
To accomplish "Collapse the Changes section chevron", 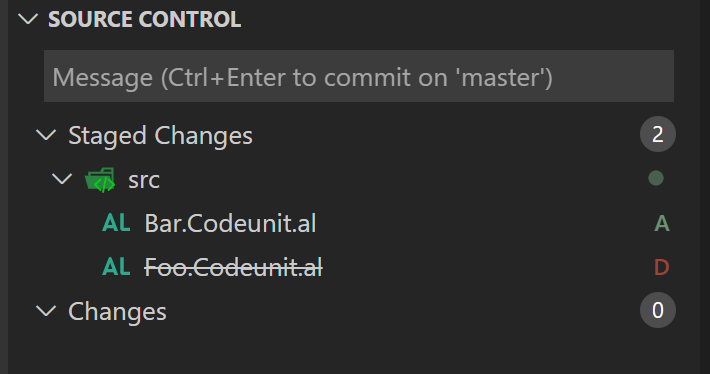I will pos(46,311).
